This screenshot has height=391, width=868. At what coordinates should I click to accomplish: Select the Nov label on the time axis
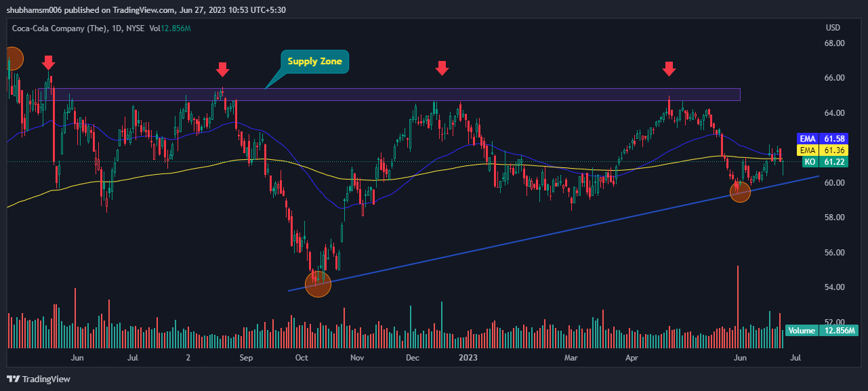(x=357, y=357)
